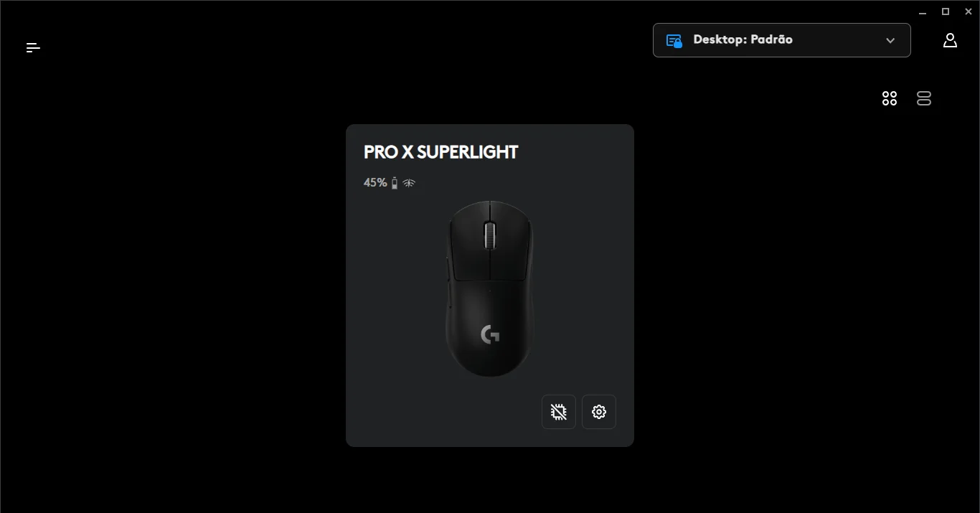Switch to stacked list device view
The height and width of the screenshot is (513, 980).
[924, 98]
